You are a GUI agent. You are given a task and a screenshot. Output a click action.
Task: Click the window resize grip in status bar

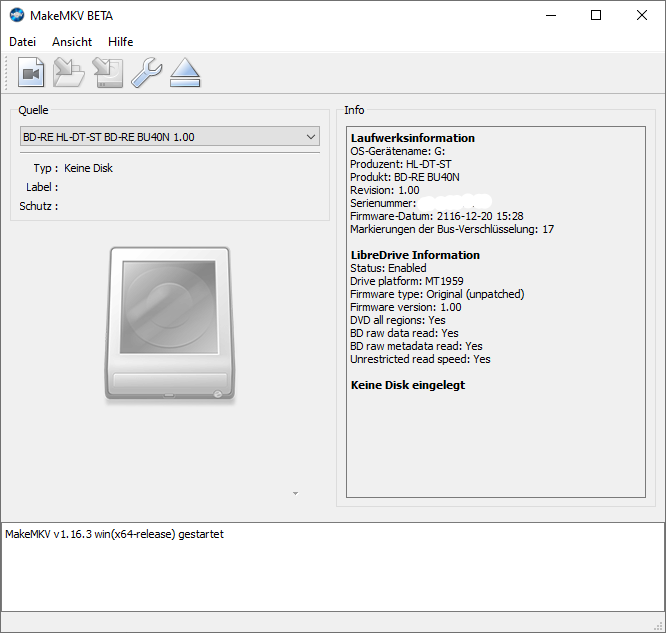pyautogui.click(x=659, y=626)
